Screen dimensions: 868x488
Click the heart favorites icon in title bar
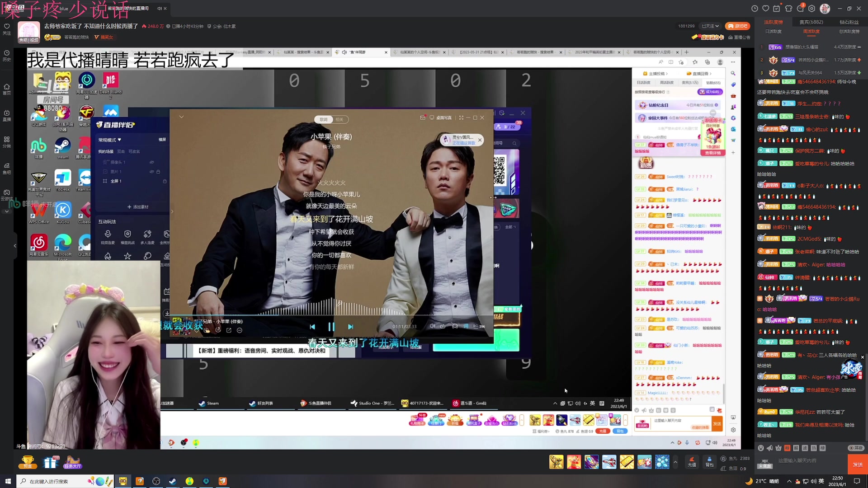pyautogui.click(x=765, y=9)
